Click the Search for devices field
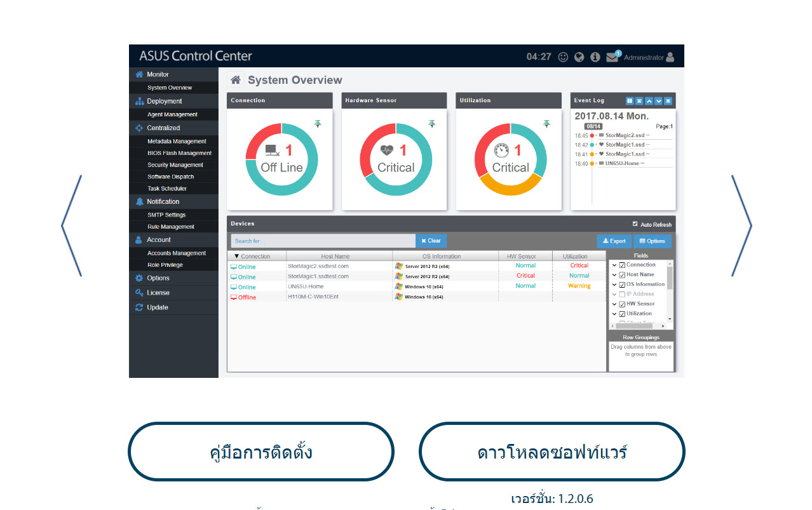The height and width of the screenshot is (510, 812). pyautogui.click(x=323, y=241)
